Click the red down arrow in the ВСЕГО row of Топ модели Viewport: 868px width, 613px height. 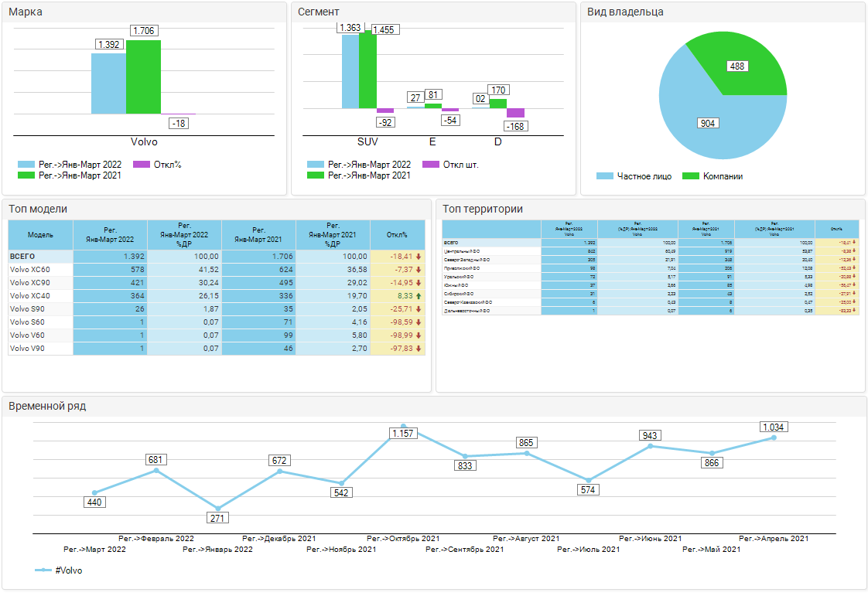[x=419, y=256]
